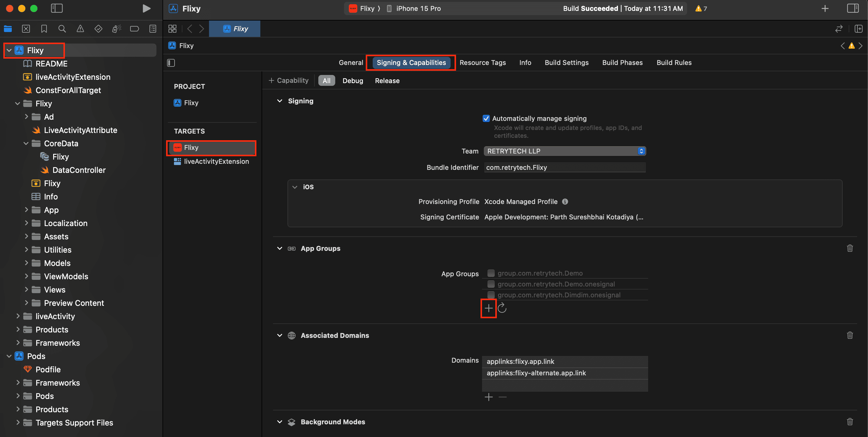Viewport: 868px width, 437px height.
Task: Add a new domain with plus icon
Action: coord(489,397)
